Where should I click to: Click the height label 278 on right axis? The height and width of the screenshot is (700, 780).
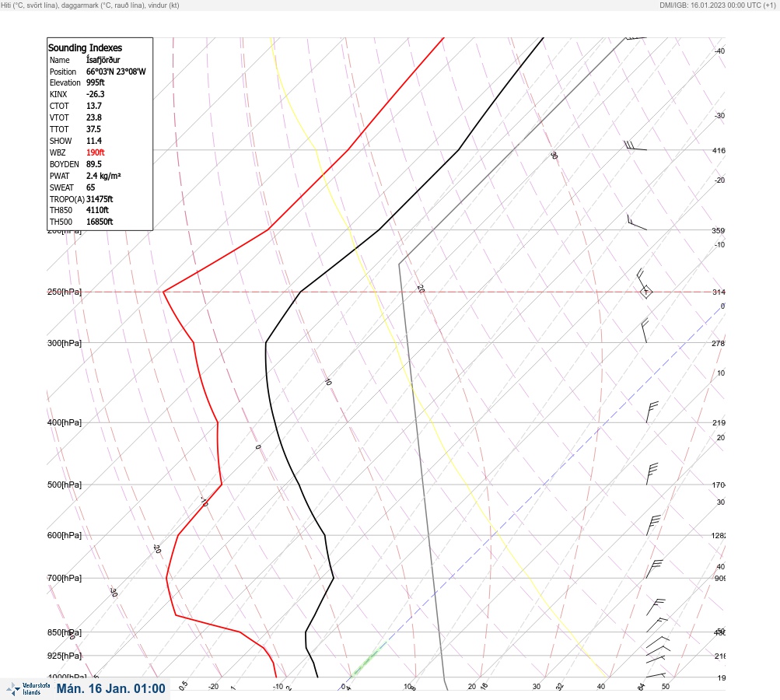(x=719, y=343)
